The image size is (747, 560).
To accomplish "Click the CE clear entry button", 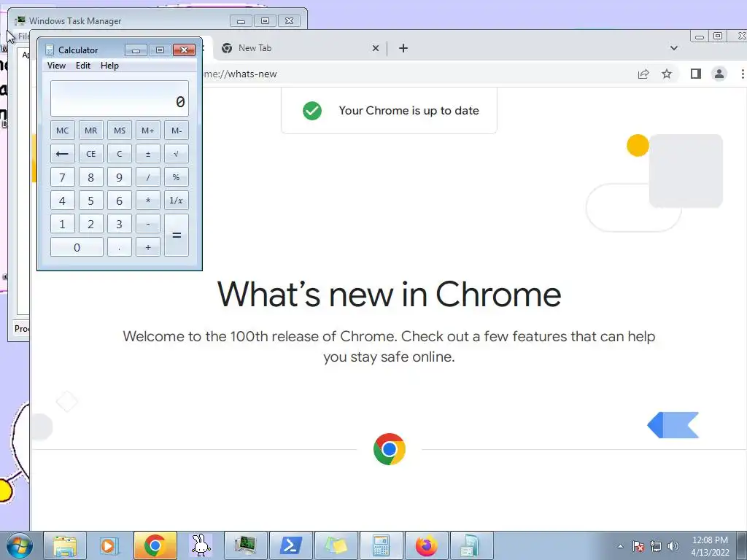I will (91, 154).
